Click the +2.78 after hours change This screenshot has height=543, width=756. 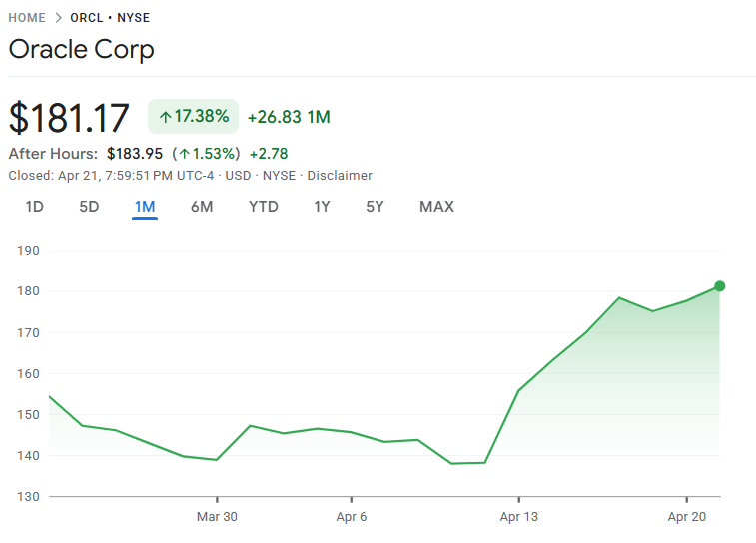[x=269, y=154]
